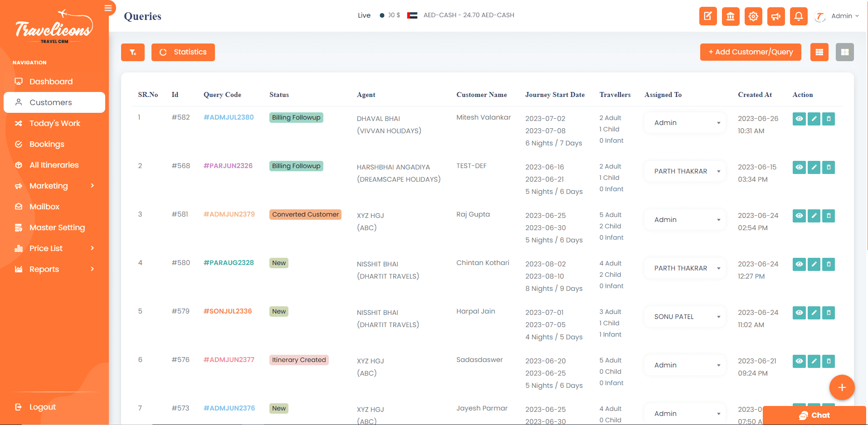The height and width of the screenshot is (425, 868).
Task: Edit query #568 with pencil icon
Action: pyautogui.click(x=814, y=167)
